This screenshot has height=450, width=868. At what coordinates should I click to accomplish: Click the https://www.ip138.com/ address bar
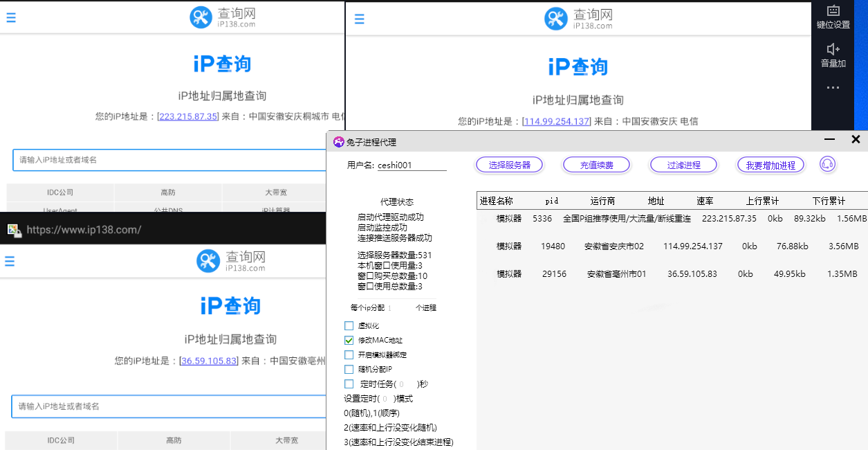84,230
